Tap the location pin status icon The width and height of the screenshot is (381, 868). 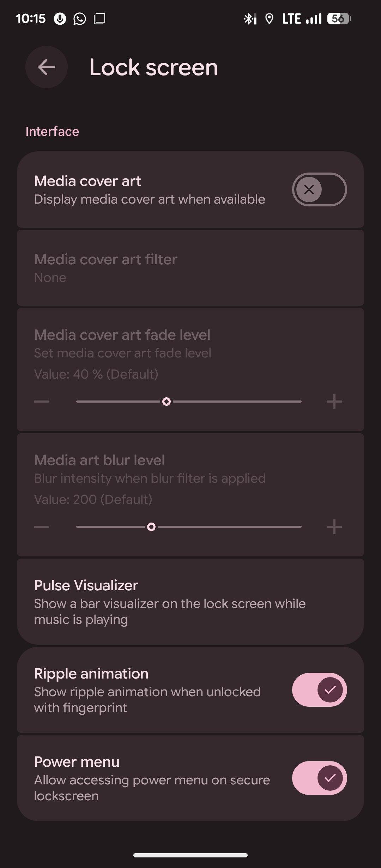click(x=269, y=19)
